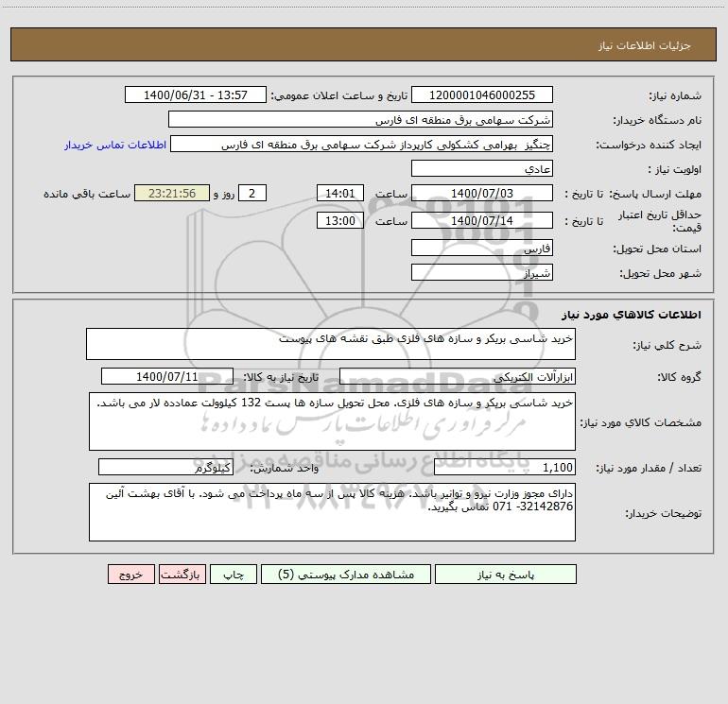Click the label شرح کلی نیاز

(667, 345)
